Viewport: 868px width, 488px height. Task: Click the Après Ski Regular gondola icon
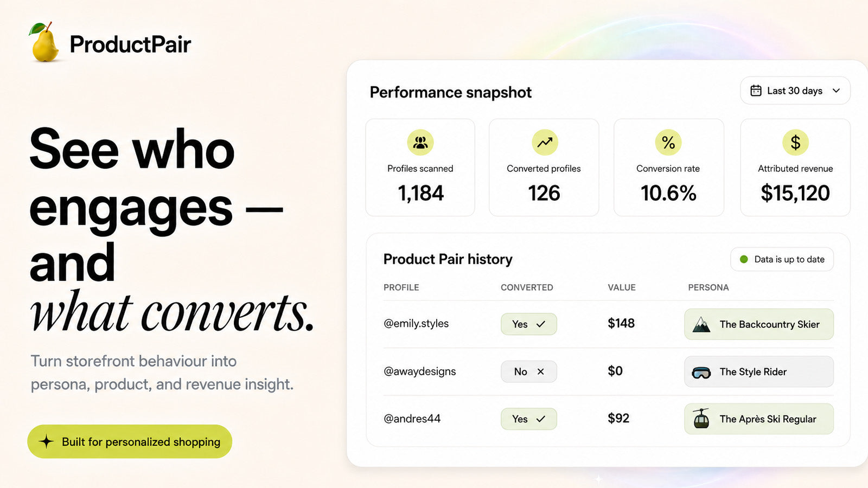701,419
